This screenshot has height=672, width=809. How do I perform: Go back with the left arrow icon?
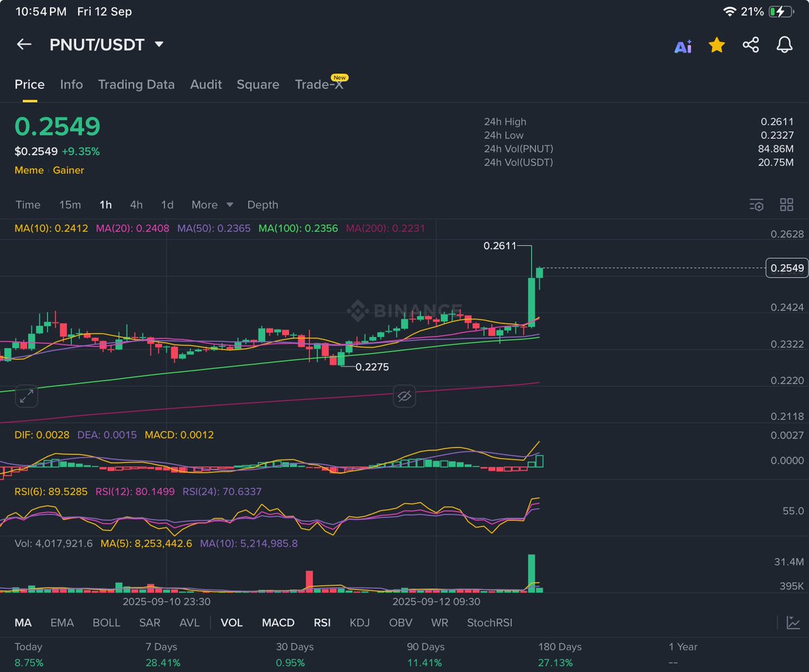click(24, 44)
